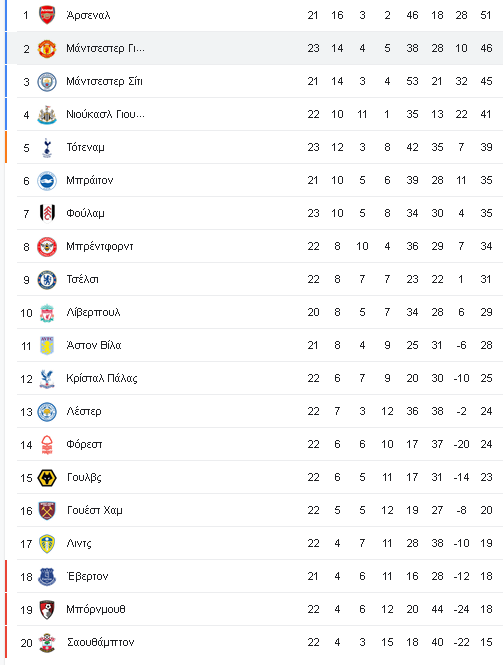This screenshot has height=665, width=503.
Task: Select the Fulham crest icon
Action: 47,213
